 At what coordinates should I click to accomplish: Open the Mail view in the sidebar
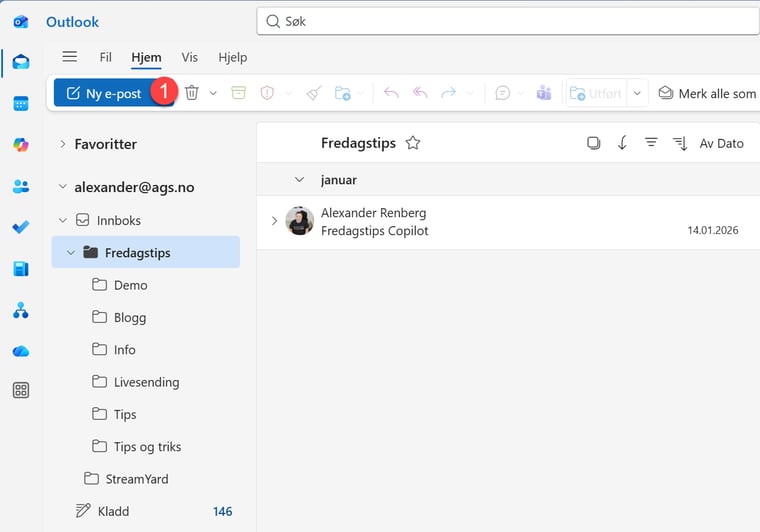coord(21,62)
